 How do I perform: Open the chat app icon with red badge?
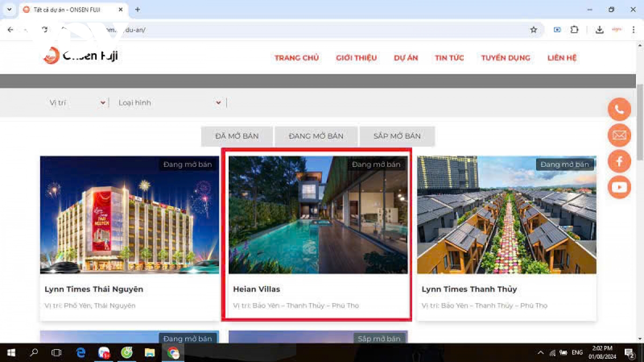point(104,353)
